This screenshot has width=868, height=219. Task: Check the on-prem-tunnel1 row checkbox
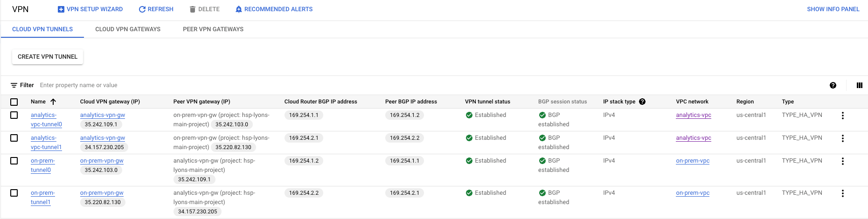(14, 193)
